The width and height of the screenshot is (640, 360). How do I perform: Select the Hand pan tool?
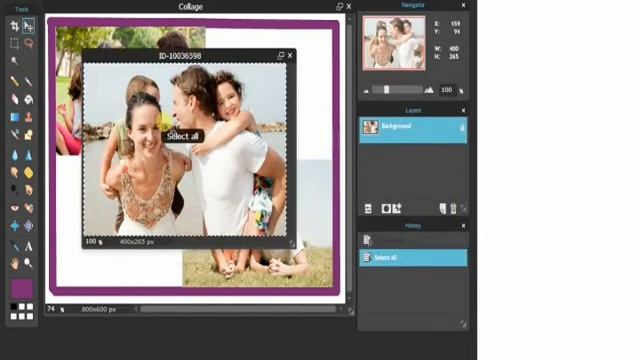tap(15, 264)
